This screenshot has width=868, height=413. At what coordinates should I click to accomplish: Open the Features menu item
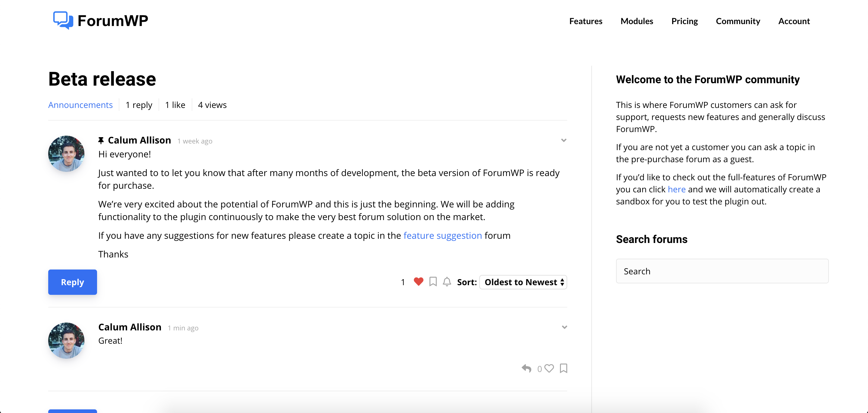click(586, 21)
